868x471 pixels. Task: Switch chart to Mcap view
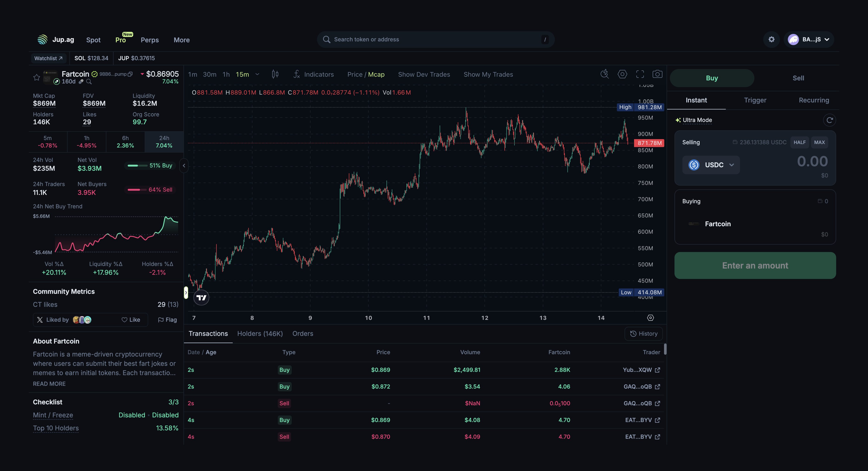[x=376, y=75]
